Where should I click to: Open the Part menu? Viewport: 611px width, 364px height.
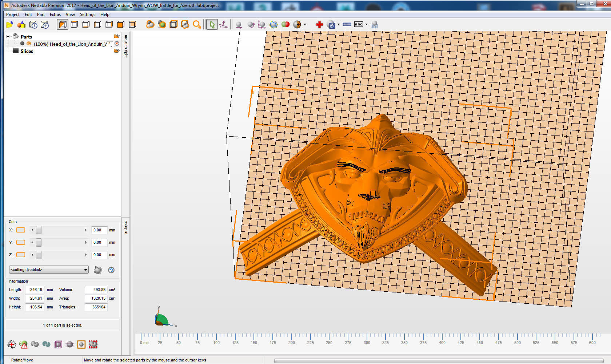pyautogui.click(x=41, y=15)
